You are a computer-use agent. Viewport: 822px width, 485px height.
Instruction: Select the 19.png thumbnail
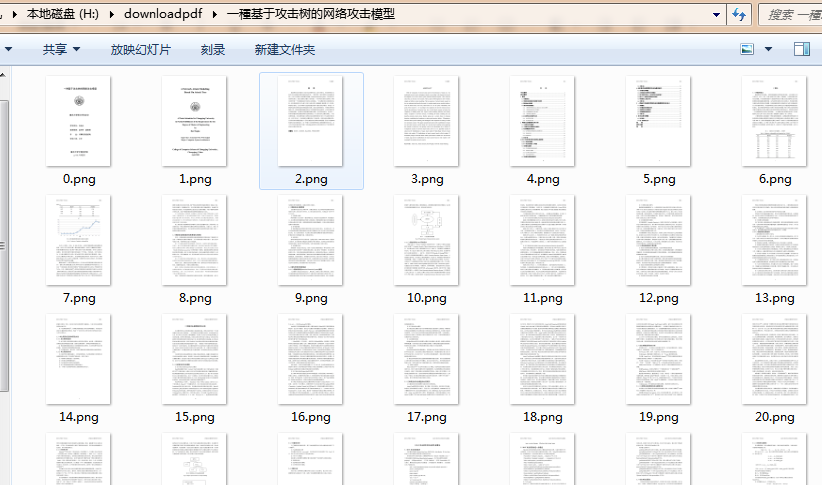click(658, 359)
